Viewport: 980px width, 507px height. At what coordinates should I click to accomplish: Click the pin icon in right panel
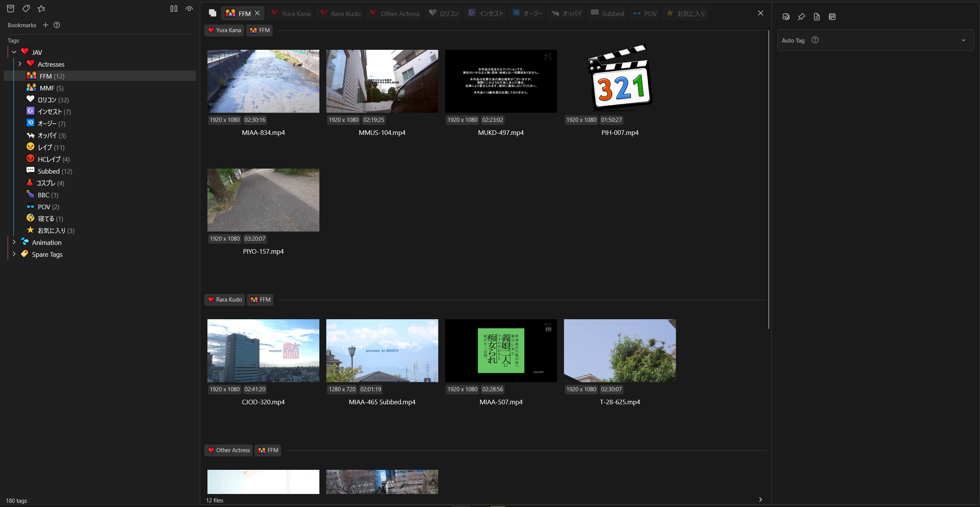click(801, 16)
